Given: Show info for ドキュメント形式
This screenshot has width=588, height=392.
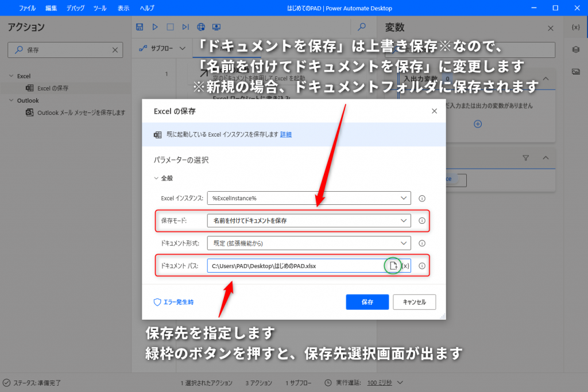Looking at the screenshot, I should coord(422,243).
